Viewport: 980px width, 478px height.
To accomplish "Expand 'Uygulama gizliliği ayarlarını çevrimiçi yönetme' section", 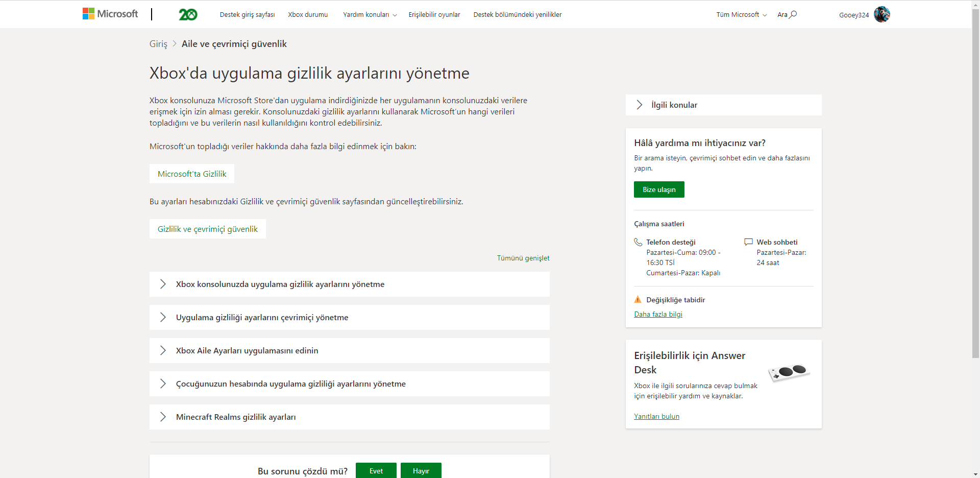I will 350,317.
